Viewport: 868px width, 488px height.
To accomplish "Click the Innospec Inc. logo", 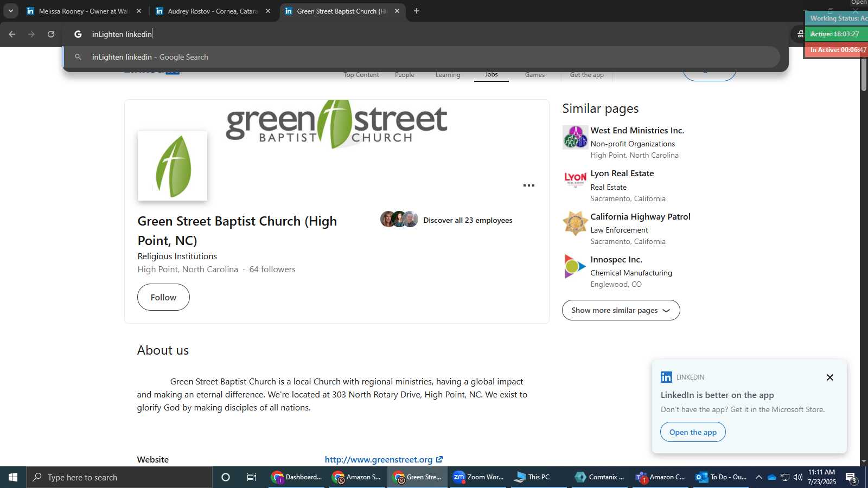I will pyautogui.click(x=575, y=266).
